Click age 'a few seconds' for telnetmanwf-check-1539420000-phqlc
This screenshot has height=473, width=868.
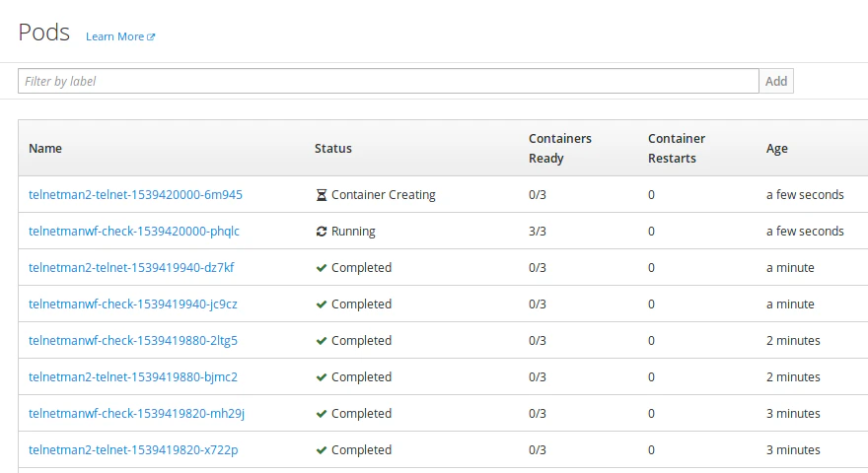(805, 232)
